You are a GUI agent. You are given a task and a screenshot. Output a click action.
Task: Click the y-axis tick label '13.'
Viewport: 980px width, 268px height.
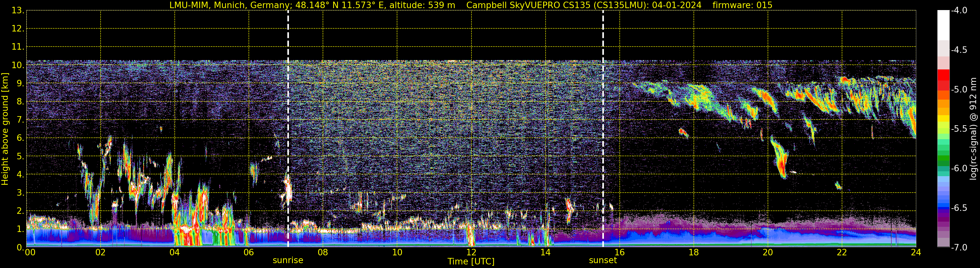coord(18,11)
